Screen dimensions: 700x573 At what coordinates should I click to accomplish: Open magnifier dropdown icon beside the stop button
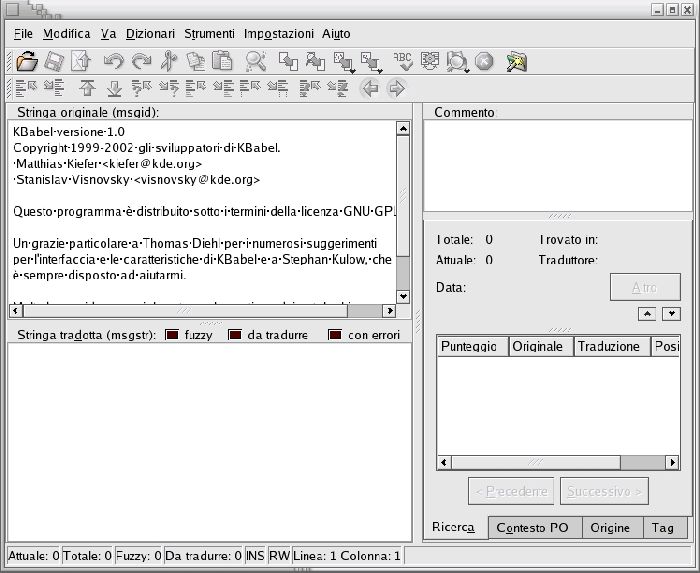458,61
